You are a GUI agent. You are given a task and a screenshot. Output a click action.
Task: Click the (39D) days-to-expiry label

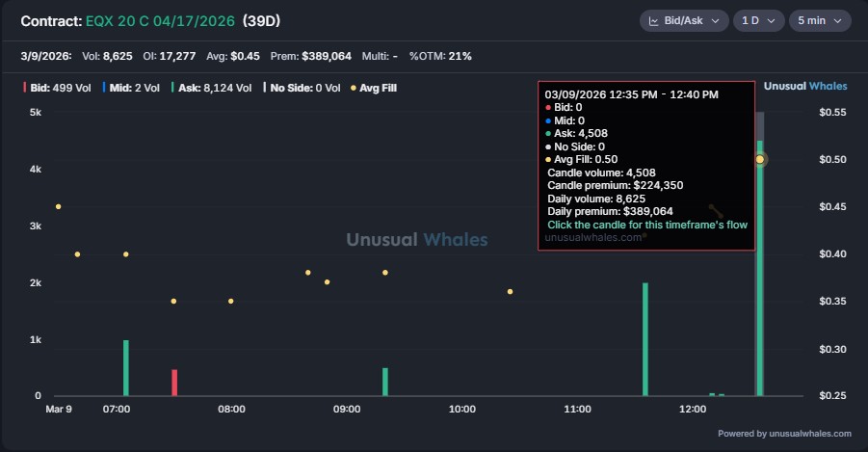click(261, 21)
